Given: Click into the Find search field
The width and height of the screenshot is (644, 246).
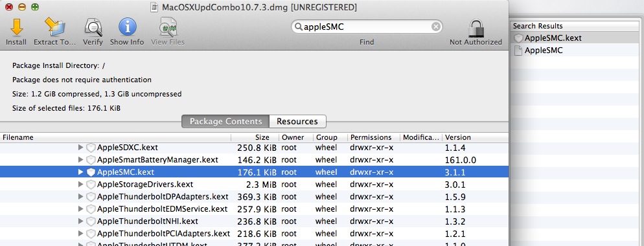Looking at the screenshot, I should (367, 27).
